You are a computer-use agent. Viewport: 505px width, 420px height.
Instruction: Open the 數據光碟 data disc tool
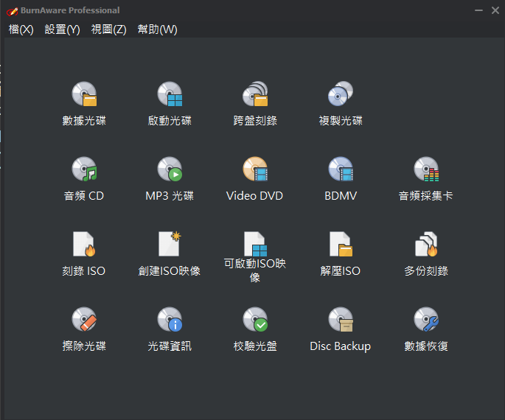84,104
